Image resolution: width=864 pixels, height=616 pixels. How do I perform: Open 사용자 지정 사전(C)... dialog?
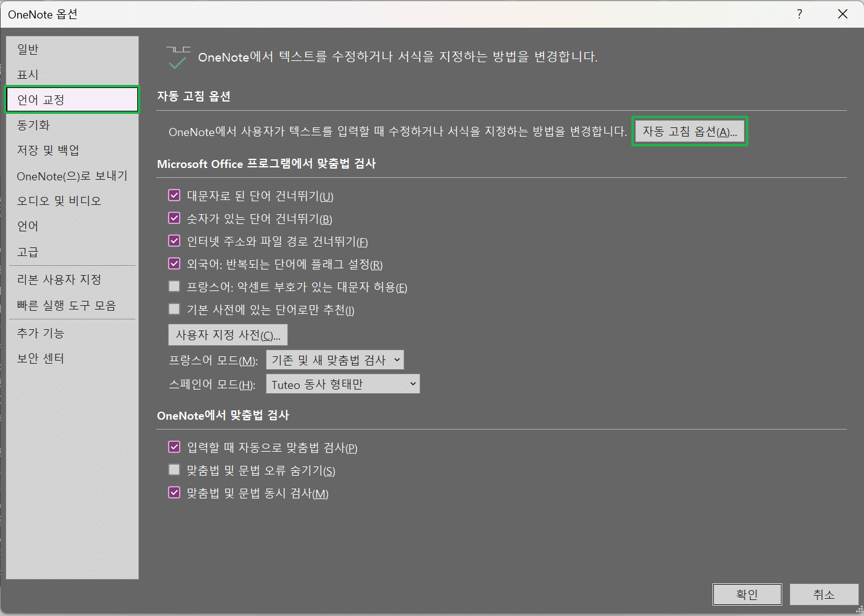228,335
